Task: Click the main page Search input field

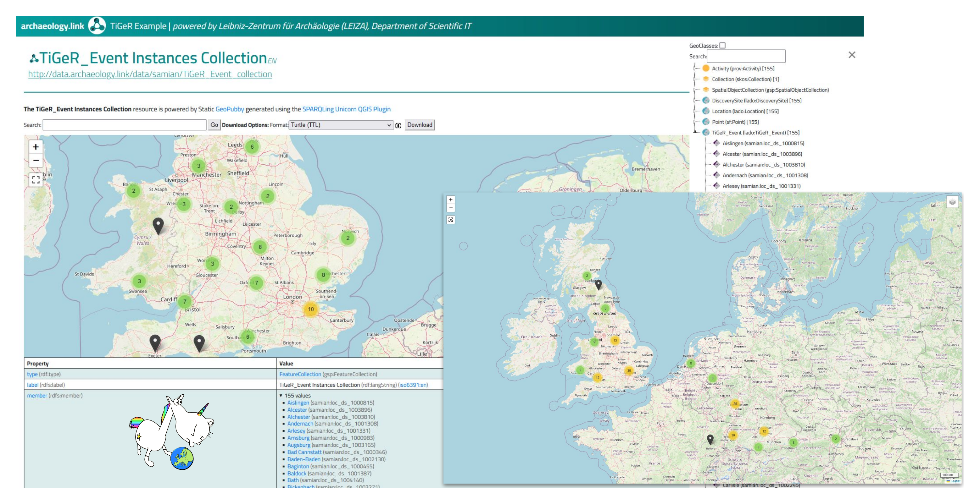Action: [x=125, y=125]
